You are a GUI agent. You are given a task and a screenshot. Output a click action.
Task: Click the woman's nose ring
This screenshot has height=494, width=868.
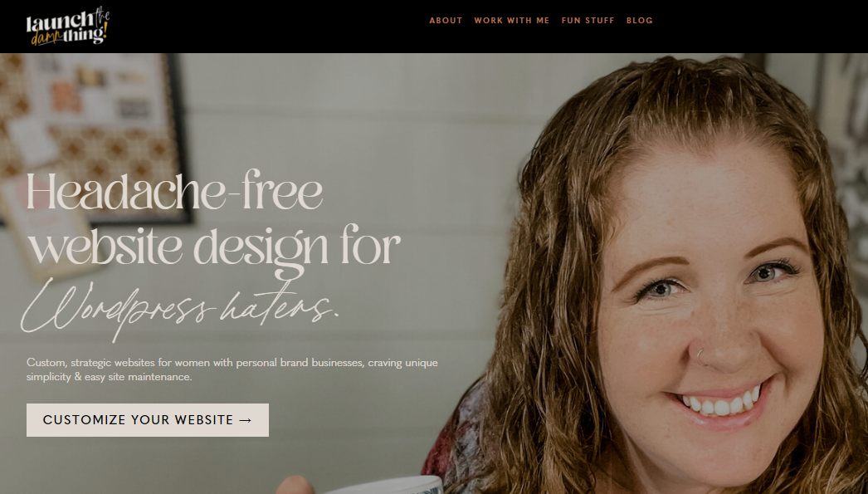[700, 355]
